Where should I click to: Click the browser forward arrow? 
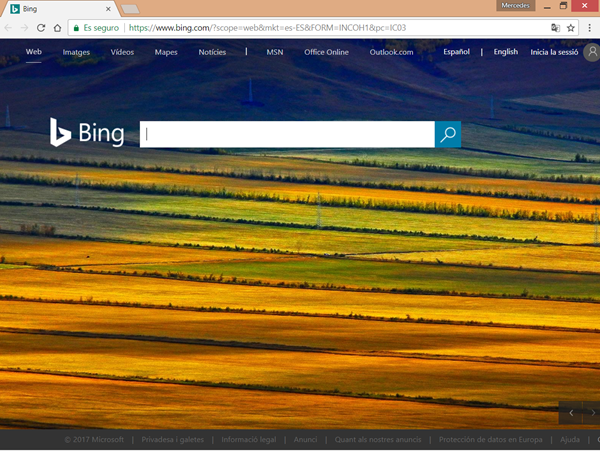coord(24,28)
